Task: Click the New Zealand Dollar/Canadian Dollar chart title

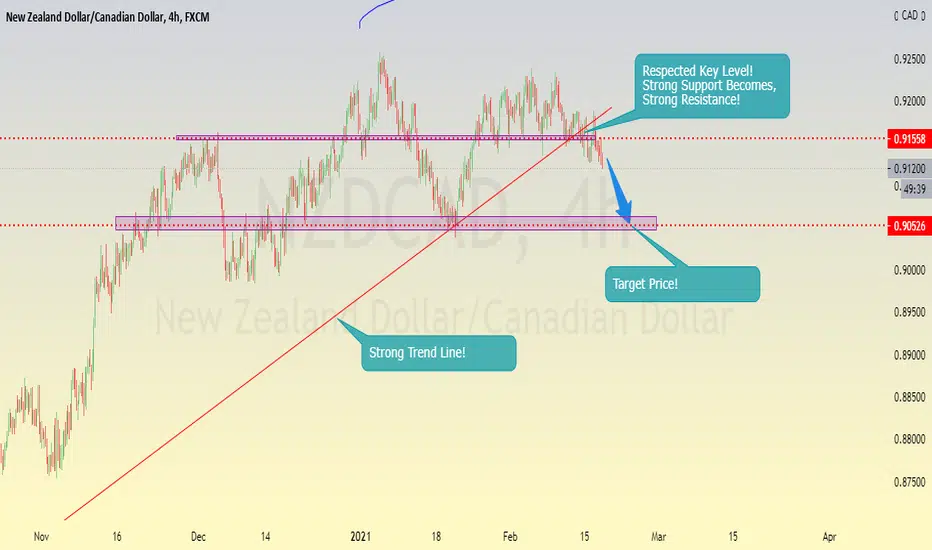Action: click(107, 17)
